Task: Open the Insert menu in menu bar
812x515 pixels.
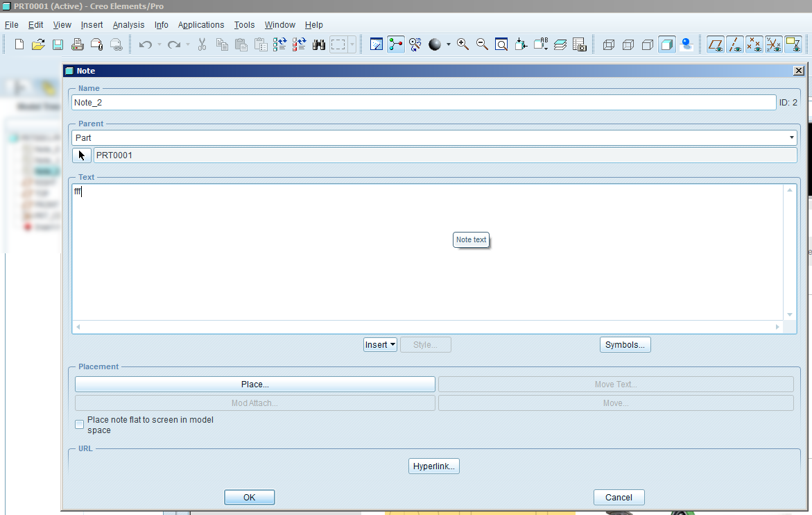Action: pos(92,25)
